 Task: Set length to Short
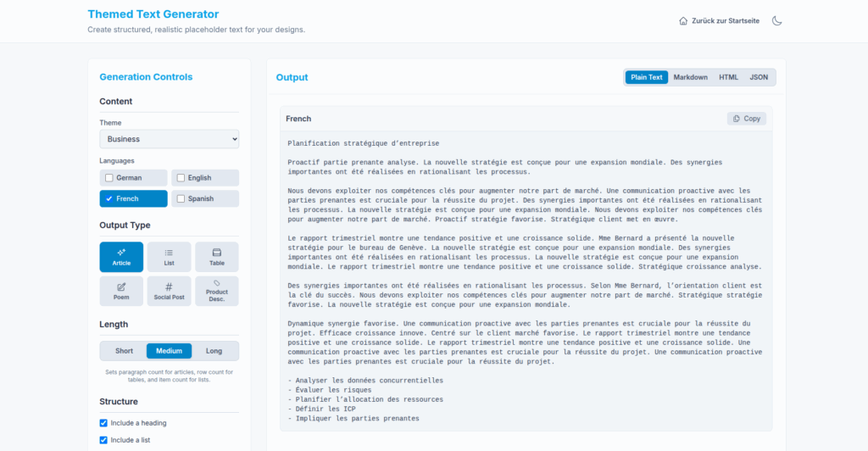[124, 351]
